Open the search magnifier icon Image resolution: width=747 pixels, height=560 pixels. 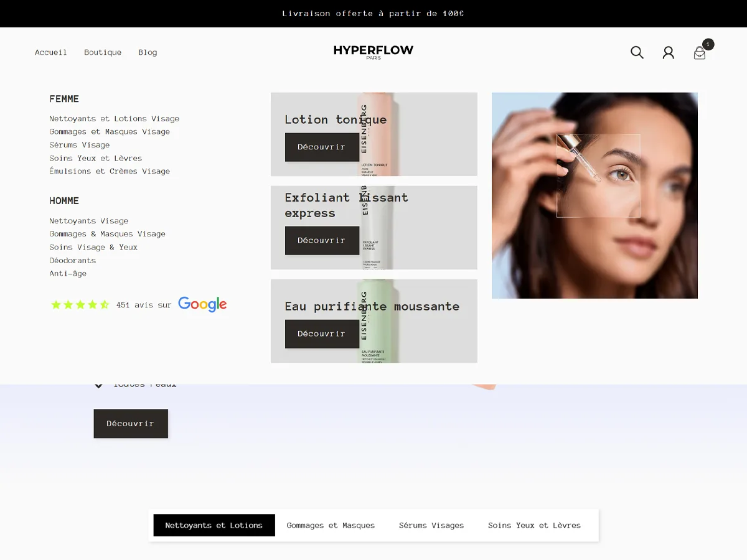coord(637,52)
